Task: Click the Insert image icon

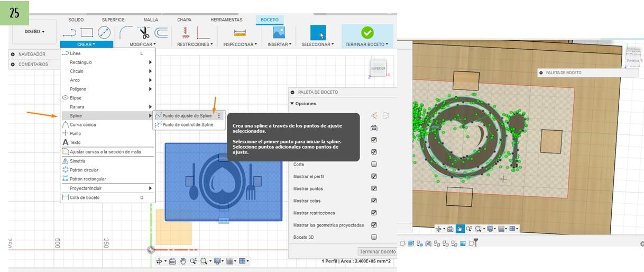Action: 279,32
